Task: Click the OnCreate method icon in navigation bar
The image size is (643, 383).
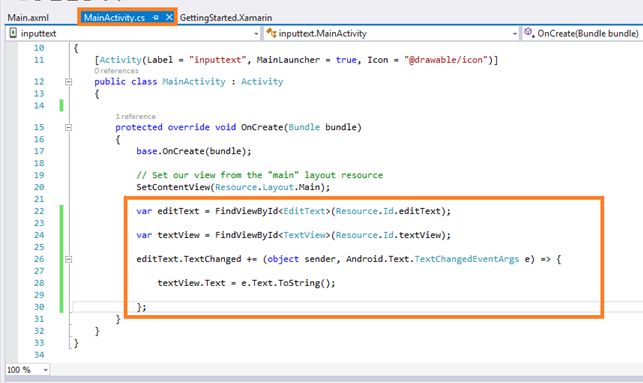Action: click(x=529, y=33)
